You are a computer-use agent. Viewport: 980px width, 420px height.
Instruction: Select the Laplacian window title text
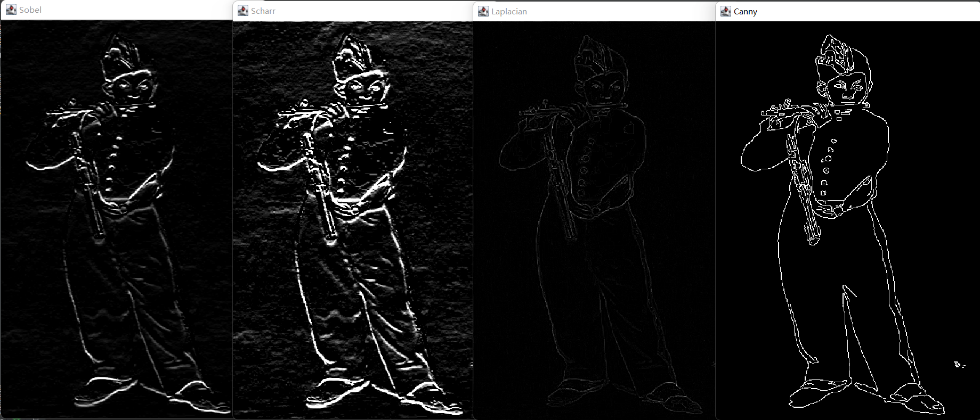509,11
